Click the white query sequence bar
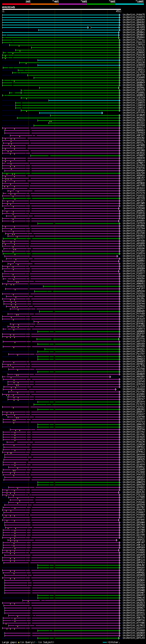The width and height of the screenshot is (146, 644). click(x=61, y=10)
